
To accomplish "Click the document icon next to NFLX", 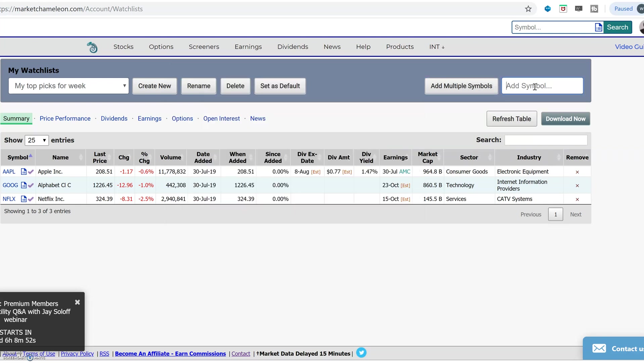I will click(x=24, y=199).
